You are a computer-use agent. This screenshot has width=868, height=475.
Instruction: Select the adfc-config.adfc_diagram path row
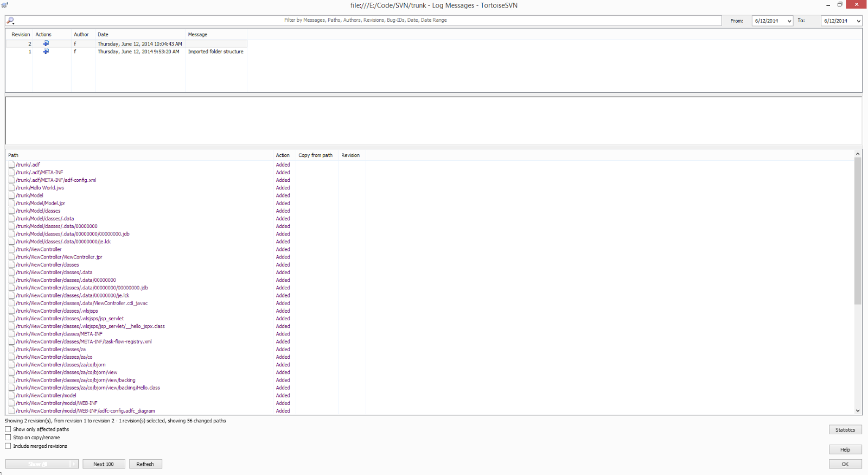pos(85,410)
